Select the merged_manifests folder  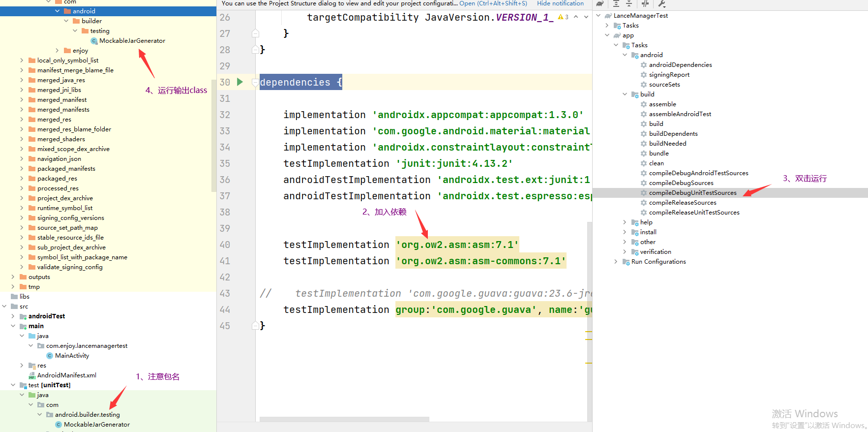pos(63,110)
